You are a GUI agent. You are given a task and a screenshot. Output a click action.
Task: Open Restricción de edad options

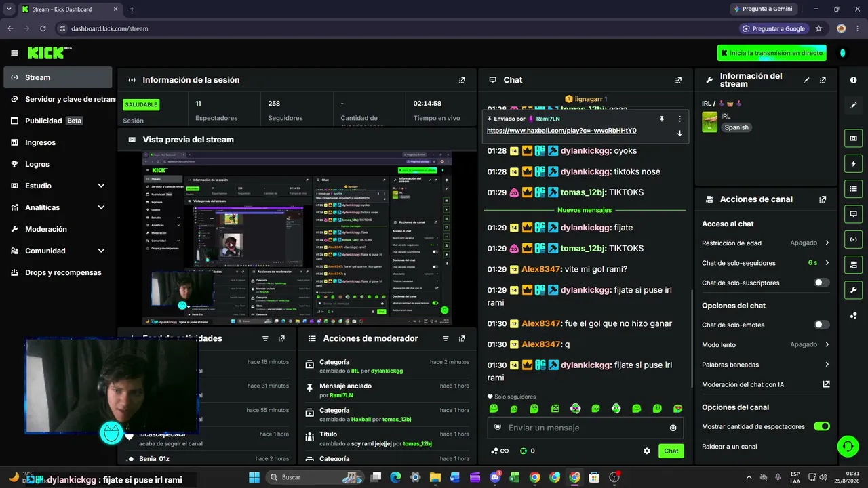point(766,243)
